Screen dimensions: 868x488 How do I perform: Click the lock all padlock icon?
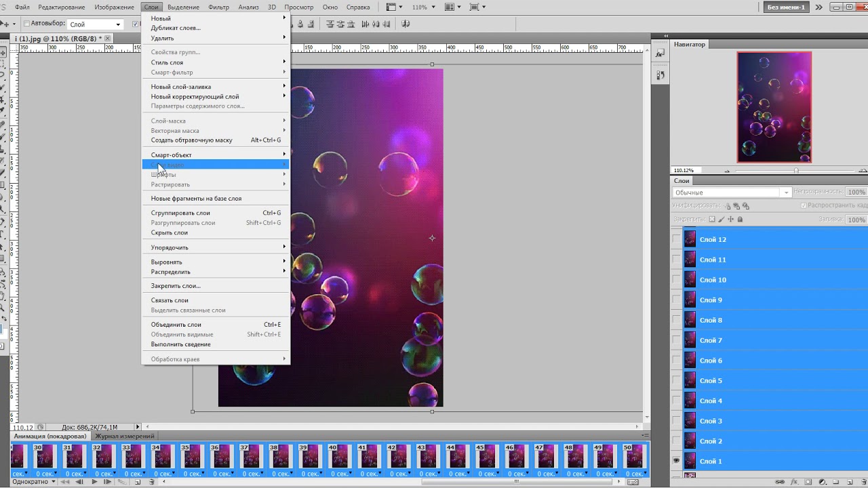(740, 220)
